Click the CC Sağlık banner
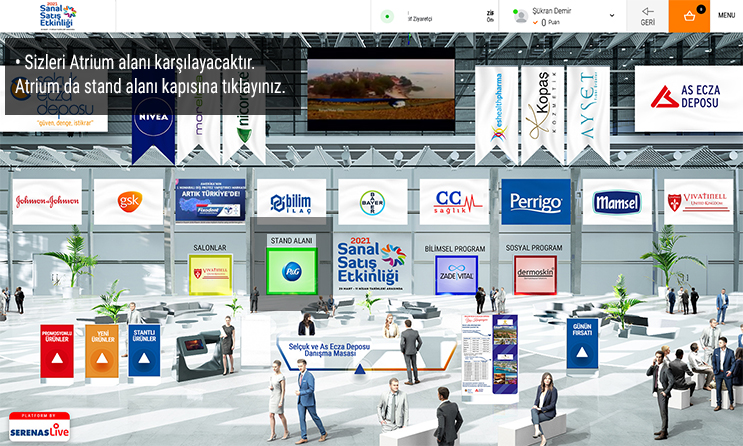This screenshot has height=446, width=743. click(454, 202)
